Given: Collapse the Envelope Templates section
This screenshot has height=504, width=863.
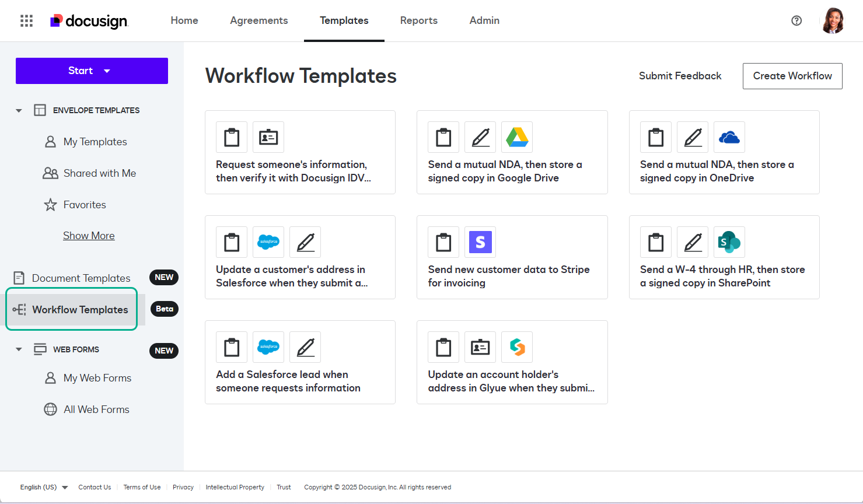Looking at the screenshot, I should 18,110.
